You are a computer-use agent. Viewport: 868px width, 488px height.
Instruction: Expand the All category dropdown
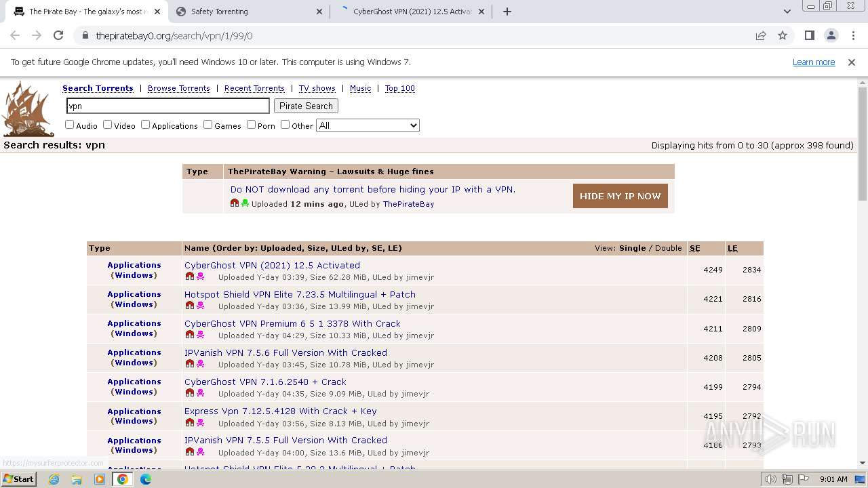pos(368,125)
